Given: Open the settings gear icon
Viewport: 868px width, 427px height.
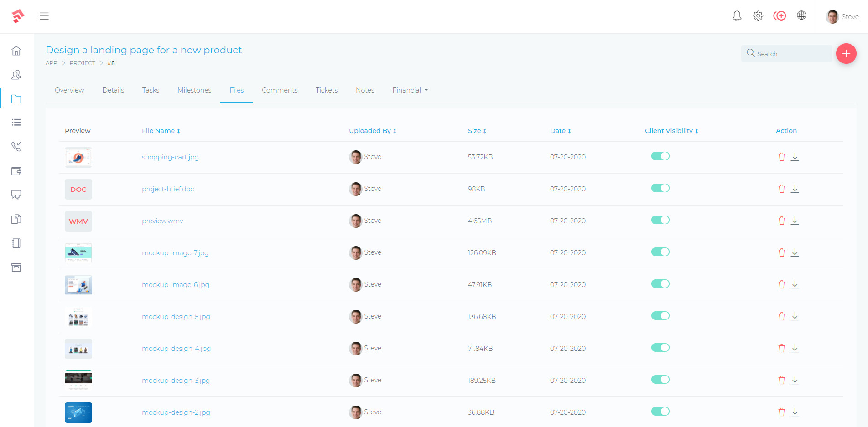Looking at the screenshot, I should point(758,15).
